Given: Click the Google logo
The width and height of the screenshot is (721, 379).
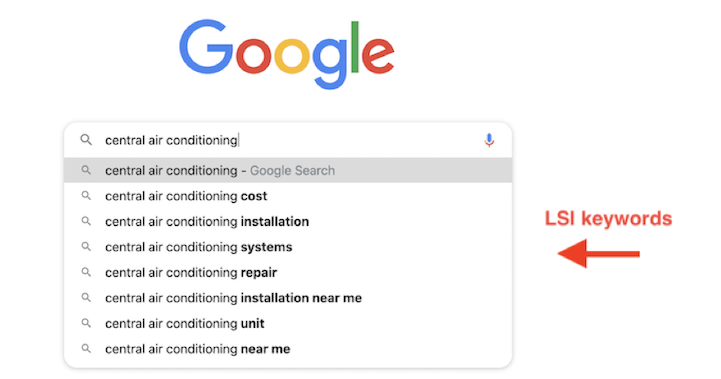Looking at the screenshot, I should point(286,54).
